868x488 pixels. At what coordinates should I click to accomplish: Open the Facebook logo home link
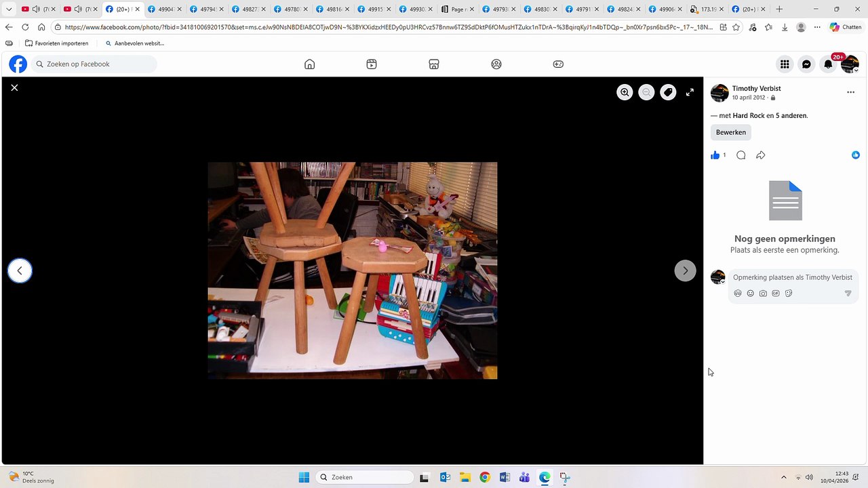pyautogui.click(x=18, y=64)
